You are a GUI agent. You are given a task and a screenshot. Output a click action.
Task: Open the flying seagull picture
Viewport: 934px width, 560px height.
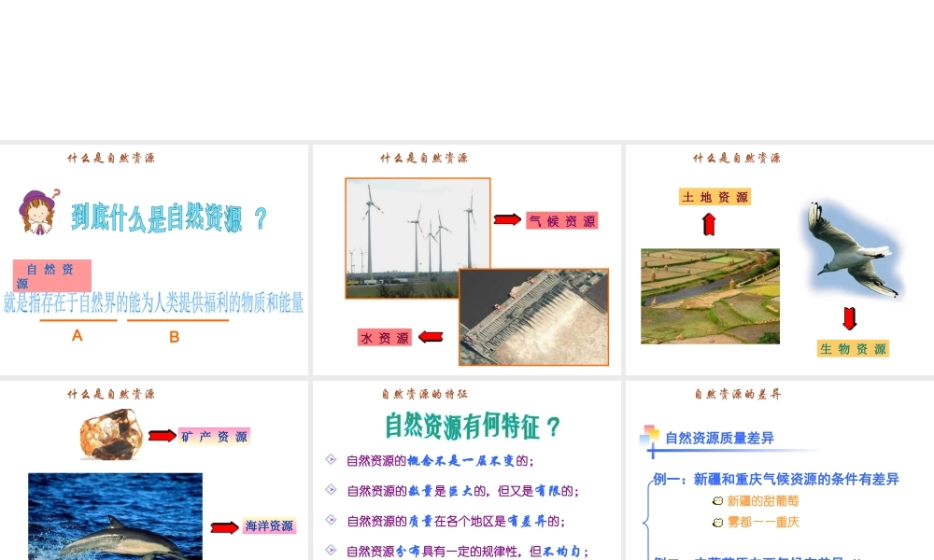[854, 250]
